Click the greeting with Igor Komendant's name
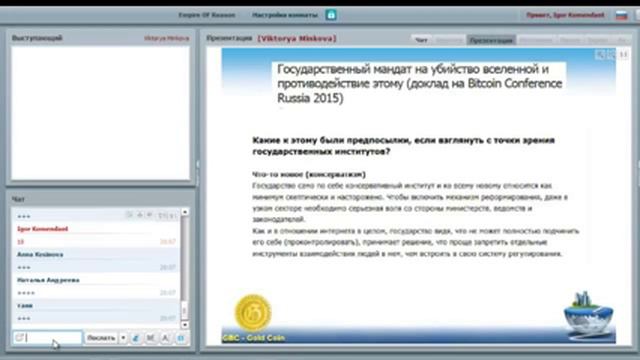Screen dimensions: 640x360 pos(565,15)
